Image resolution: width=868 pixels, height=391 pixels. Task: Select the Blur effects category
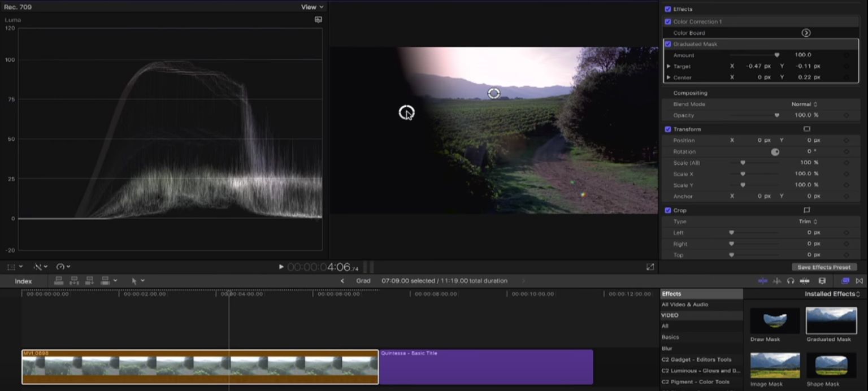[667, 349]
